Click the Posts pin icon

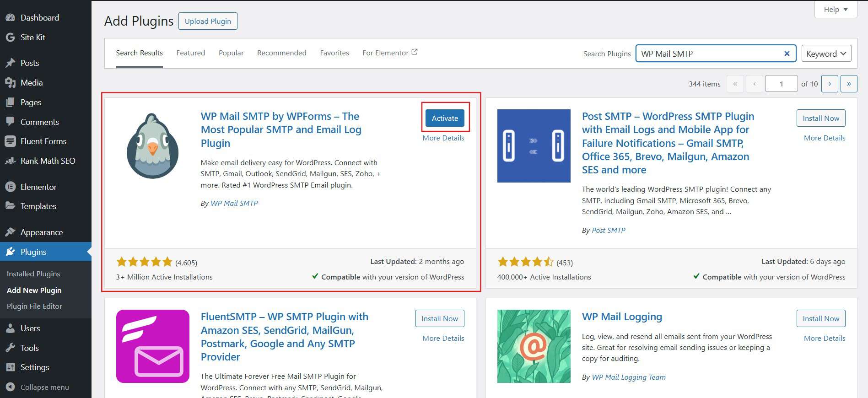pyautogui.click(x=10, y=63)
